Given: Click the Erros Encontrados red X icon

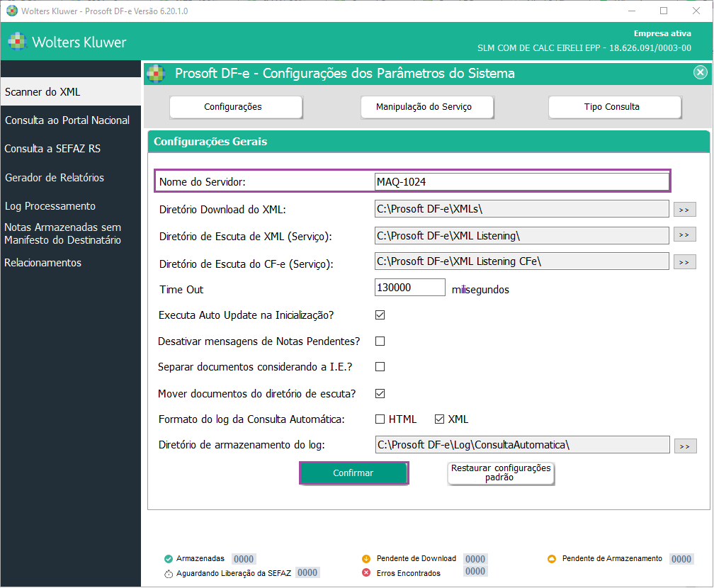Looking at the screenshot, I should click(366, 573).
